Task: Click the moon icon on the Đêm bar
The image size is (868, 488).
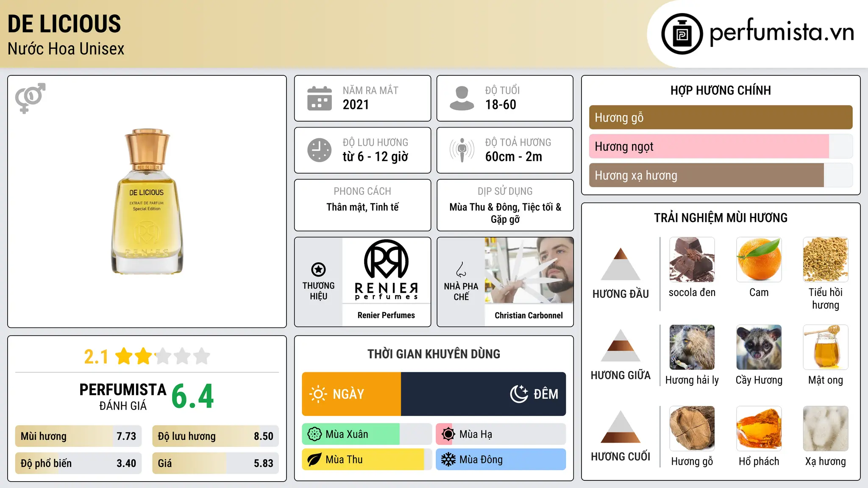Action: pyautogui.click(x=519, y=394)
